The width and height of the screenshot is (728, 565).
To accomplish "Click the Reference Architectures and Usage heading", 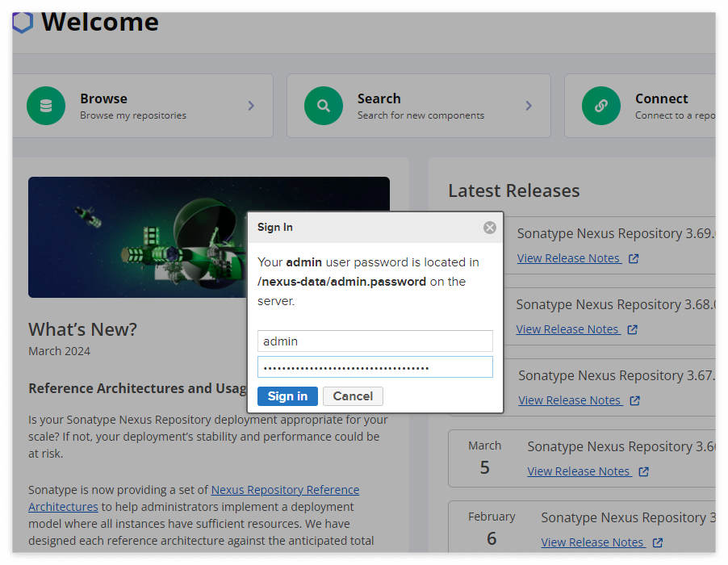I will 137,388.
